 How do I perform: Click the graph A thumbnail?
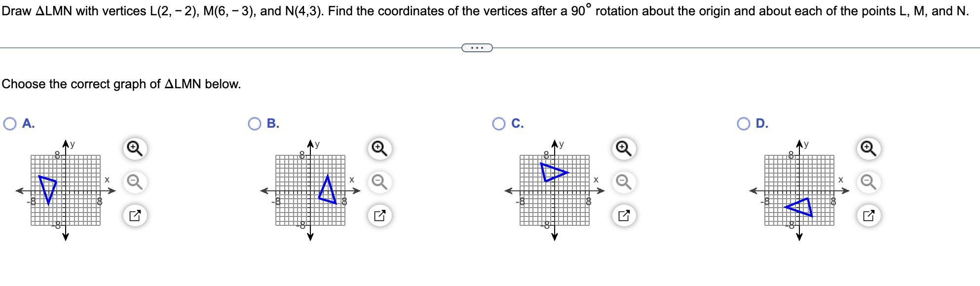click(66, 190)
